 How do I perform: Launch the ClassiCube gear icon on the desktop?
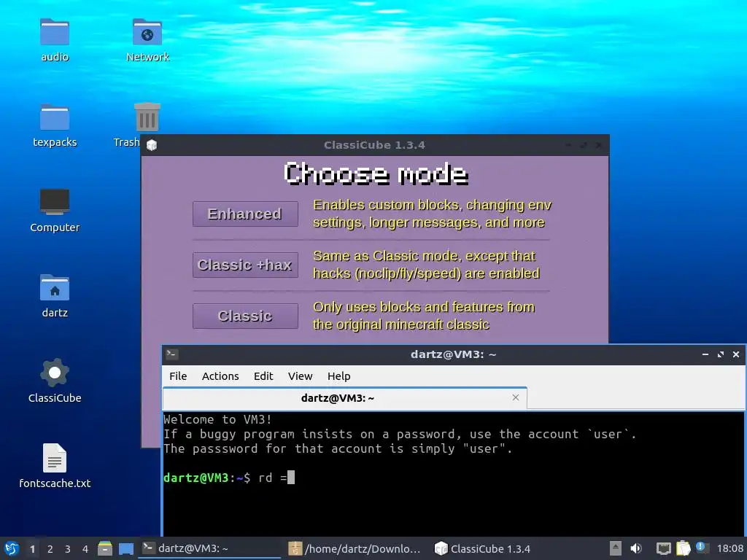54,373
